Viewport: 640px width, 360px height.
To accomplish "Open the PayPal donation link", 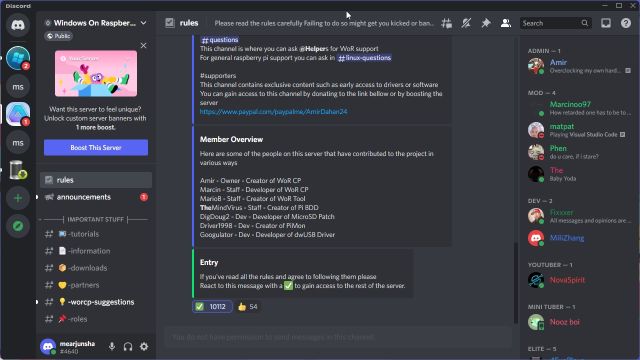I will [x=273, y=111].
